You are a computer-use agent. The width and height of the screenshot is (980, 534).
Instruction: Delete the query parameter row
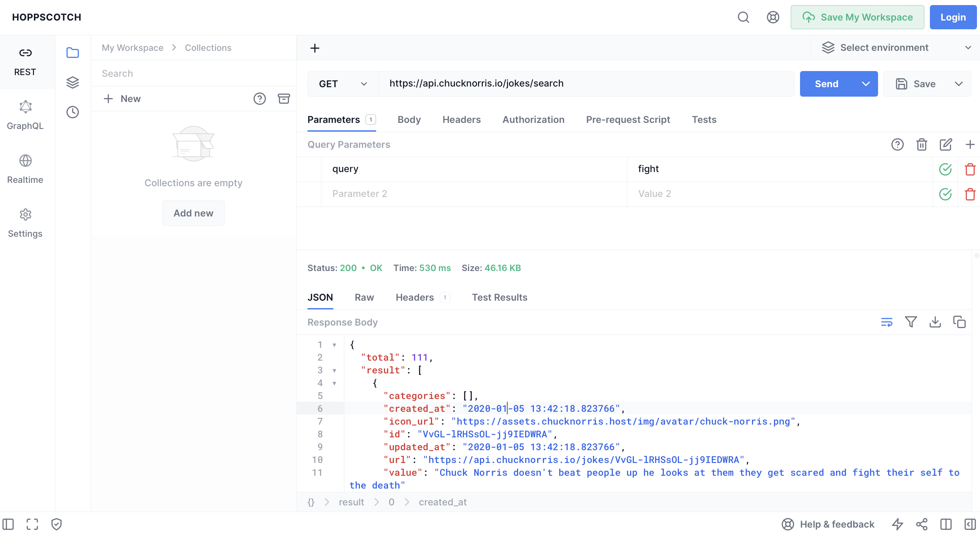click(x=970, y=169)
